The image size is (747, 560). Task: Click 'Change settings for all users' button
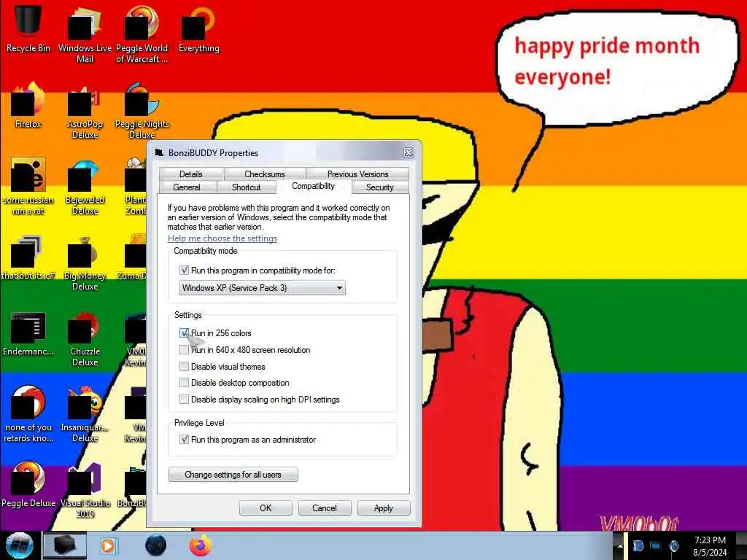233,474
